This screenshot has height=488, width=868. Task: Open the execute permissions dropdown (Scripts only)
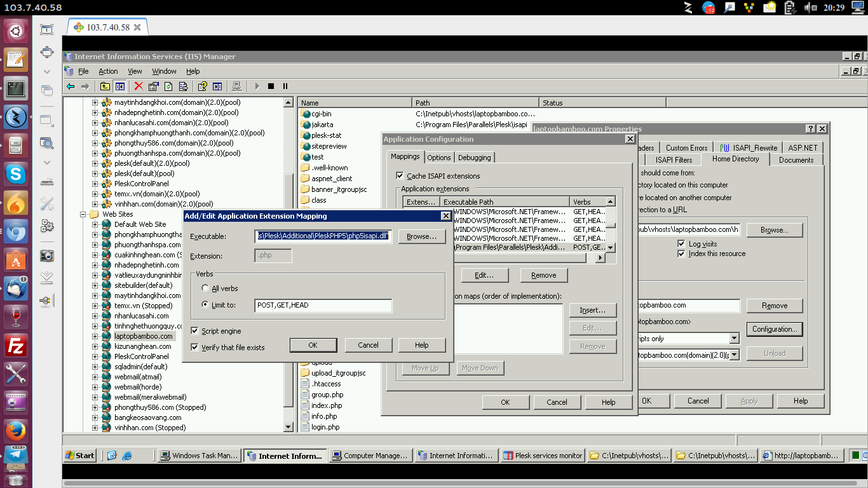coord(735,339)
